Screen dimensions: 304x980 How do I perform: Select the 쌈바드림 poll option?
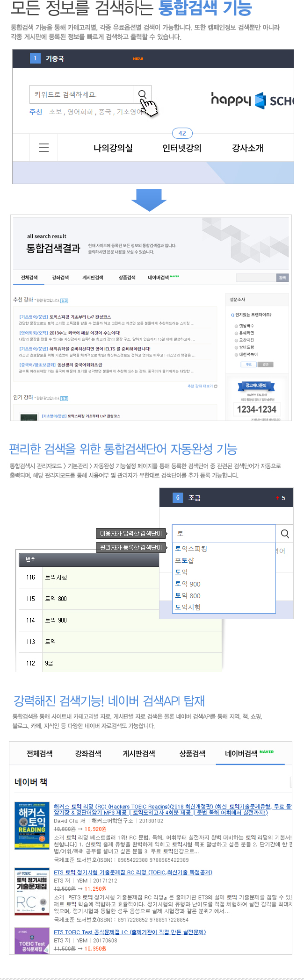[x=244, y=347]
